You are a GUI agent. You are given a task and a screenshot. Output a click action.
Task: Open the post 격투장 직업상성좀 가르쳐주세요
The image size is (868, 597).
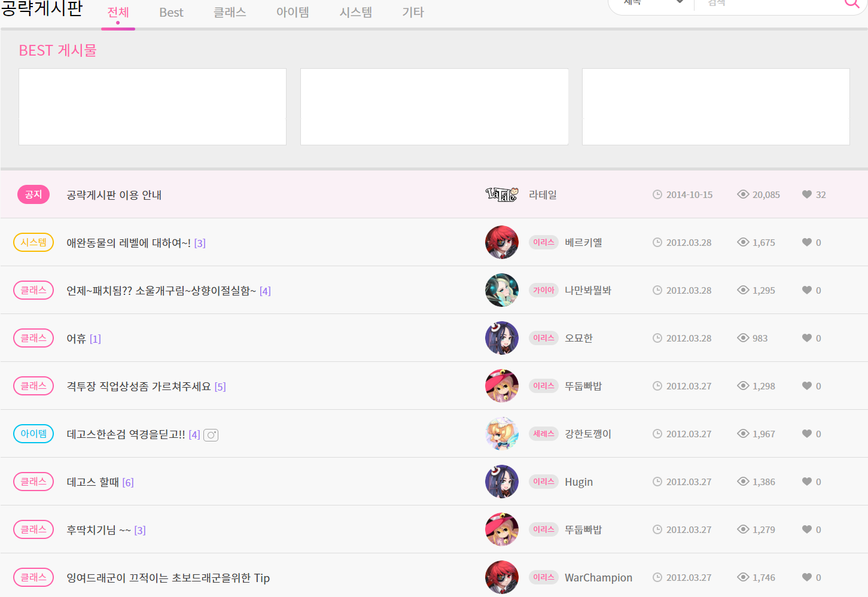pos(139,386)
